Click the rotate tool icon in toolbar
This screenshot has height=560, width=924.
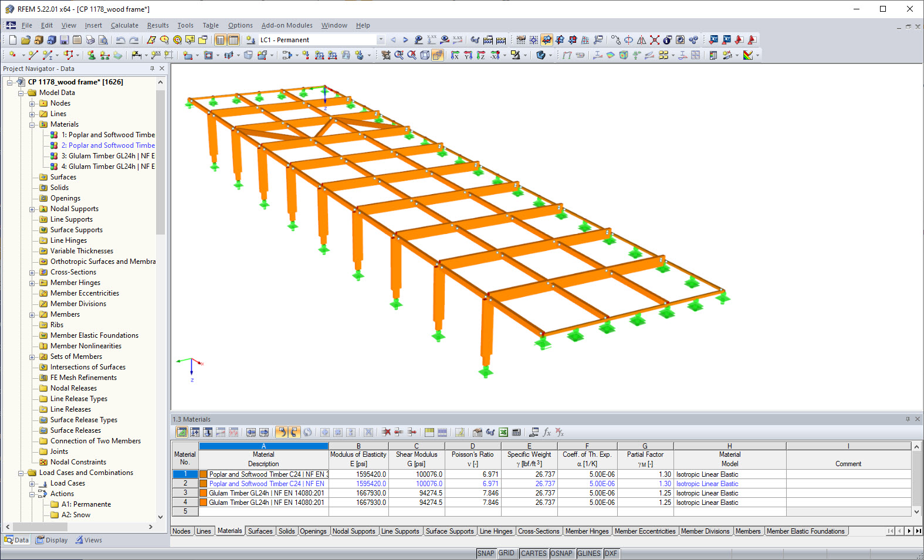tap(628, 40)
